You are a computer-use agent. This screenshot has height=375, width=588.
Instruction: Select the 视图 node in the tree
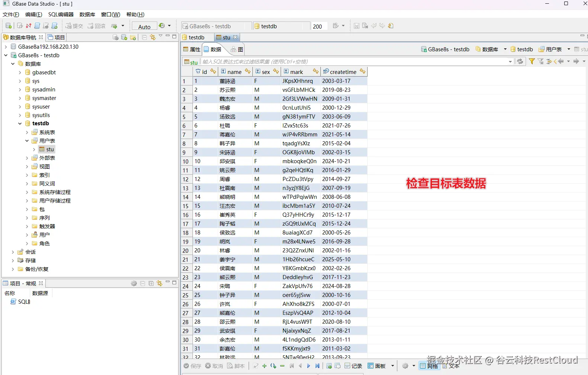[41, 167]
